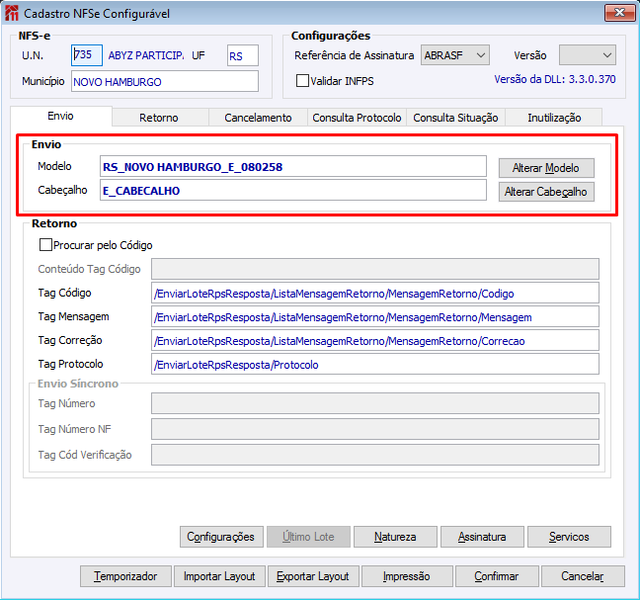Open the Retorno tab

pyautogui.click(x=159, y=118)
